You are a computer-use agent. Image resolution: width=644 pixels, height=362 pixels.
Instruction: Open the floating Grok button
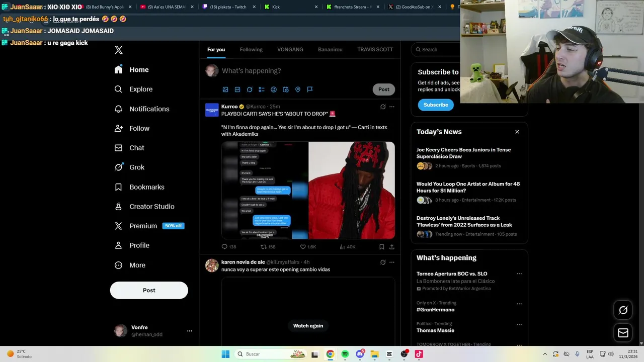[x=623, y=310]
